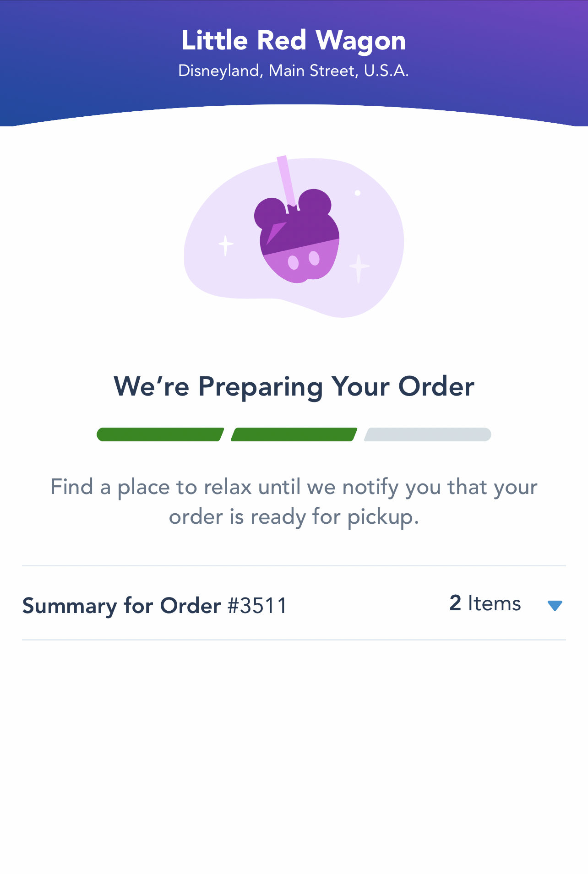588x874 pixels.
Task: Tap the "Disneyland, Main Street, U.S.A." location
Action: [x=294, y=71]
